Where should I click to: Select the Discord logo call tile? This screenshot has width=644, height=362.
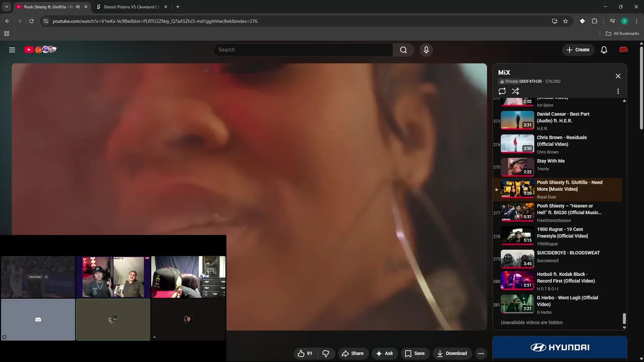pyautogui.click(x=38, y=320)
